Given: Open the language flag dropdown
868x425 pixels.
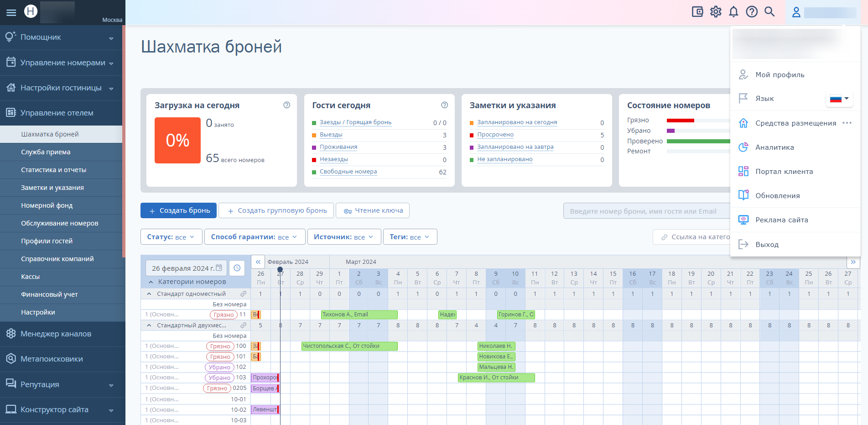Looking at the screenshot, I should click(x=839, y=99).
